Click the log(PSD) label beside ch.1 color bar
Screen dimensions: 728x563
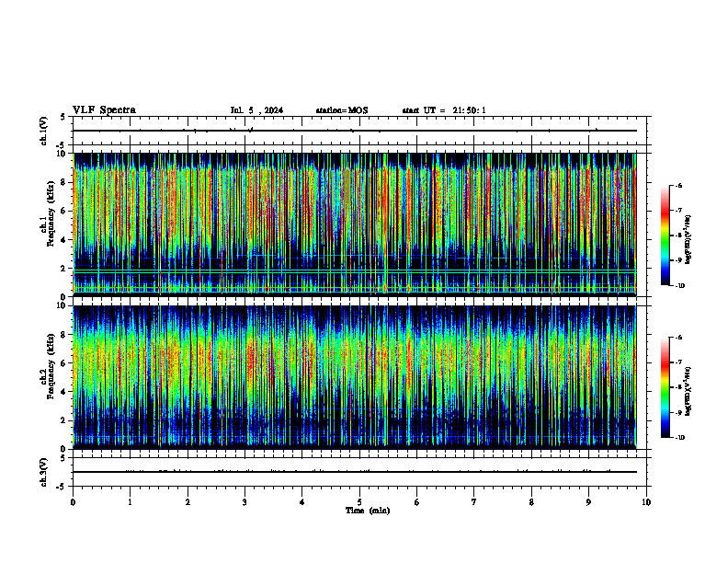click(x=688, y=240)
